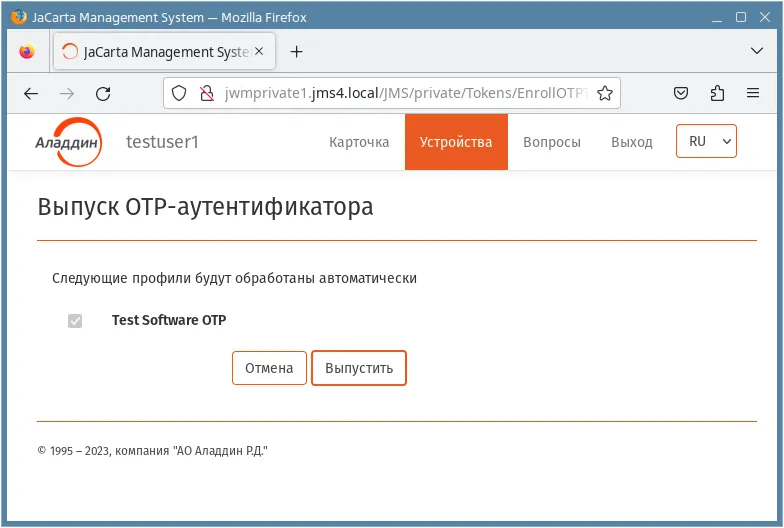Viewport: 784px width, 528px height.
Task: Open the Extensions puzzle piece icon
Action: pos(717,93)
